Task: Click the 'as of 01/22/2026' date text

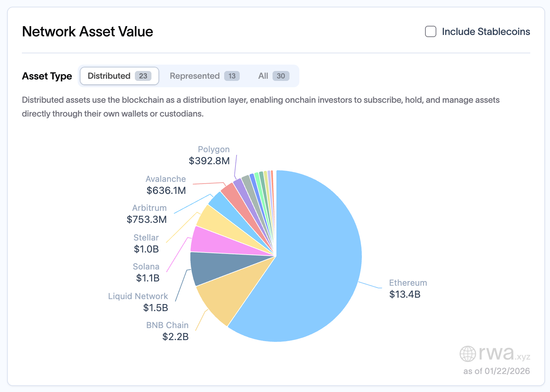Action: (x=497, y=371)
